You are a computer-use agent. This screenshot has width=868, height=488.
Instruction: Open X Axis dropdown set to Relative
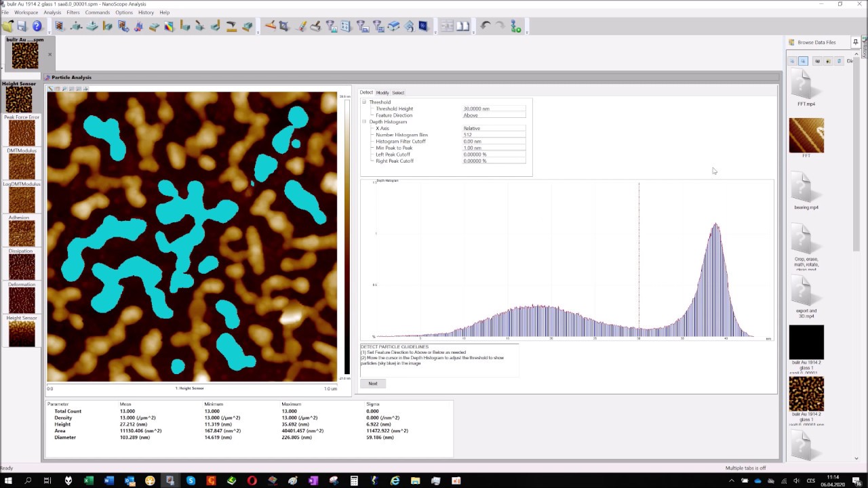pyautogui.click(x=494, y=128)
